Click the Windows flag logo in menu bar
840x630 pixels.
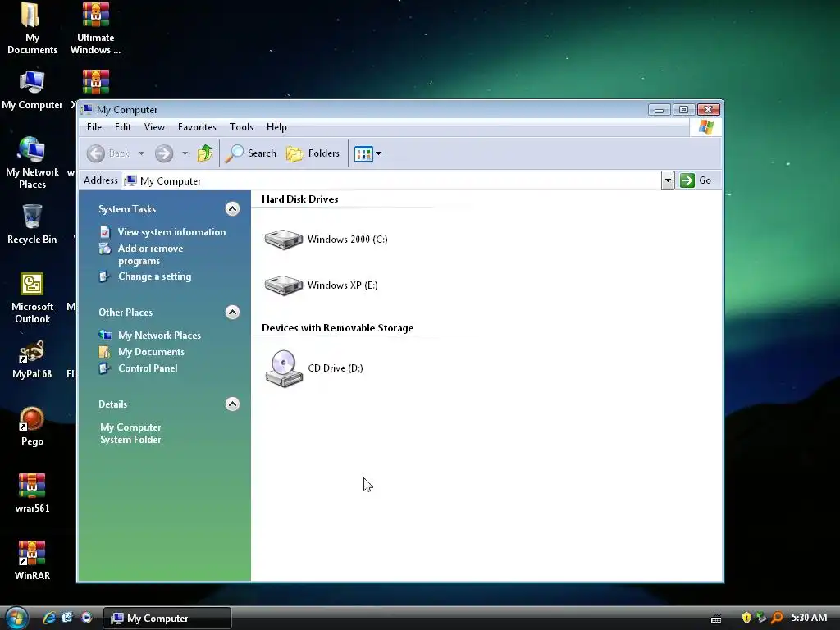click(x=705, y=127)
